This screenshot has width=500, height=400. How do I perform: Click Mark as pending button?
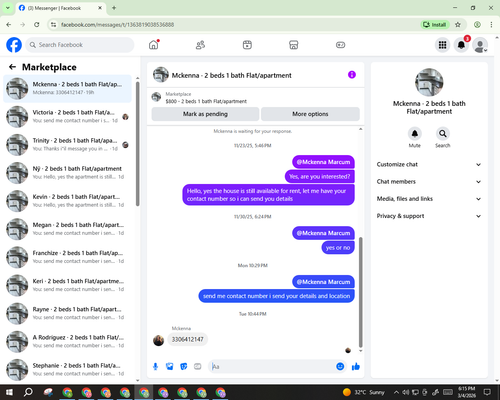(205, 114)
